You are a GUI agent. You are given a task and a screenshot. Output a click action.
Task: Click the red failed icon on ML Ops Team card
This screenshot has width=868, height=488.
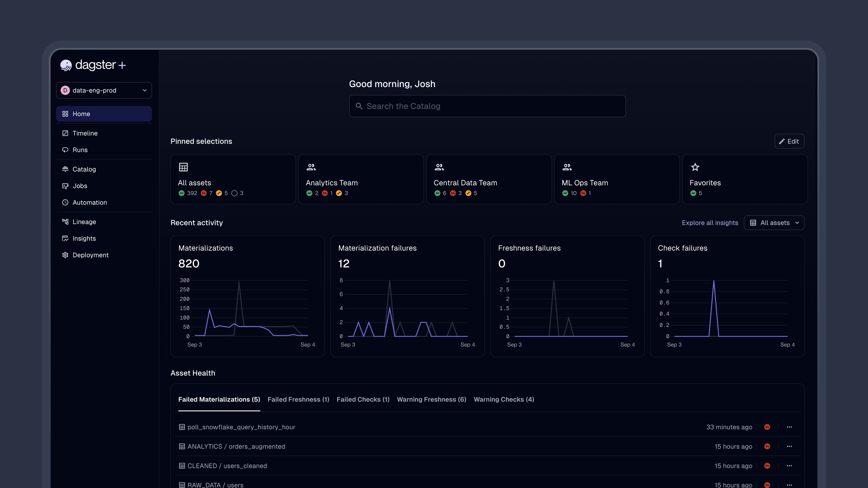[x=583, y=193]
